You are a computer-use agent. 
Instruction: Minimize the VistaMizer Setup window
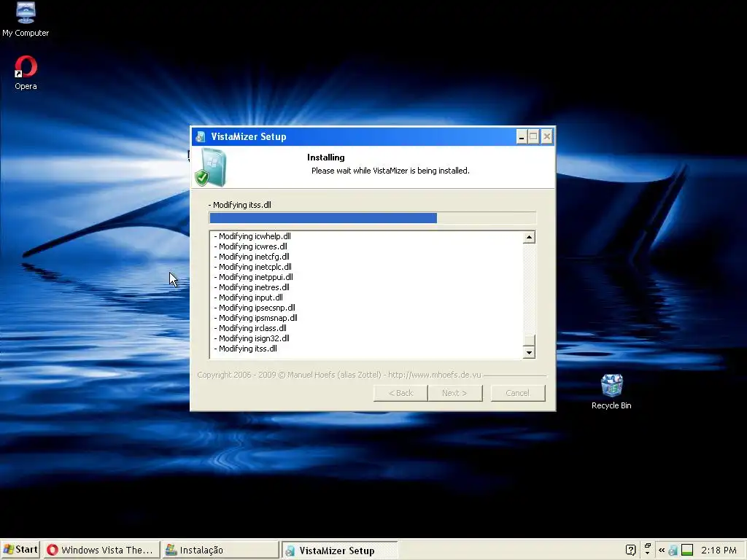522,137
